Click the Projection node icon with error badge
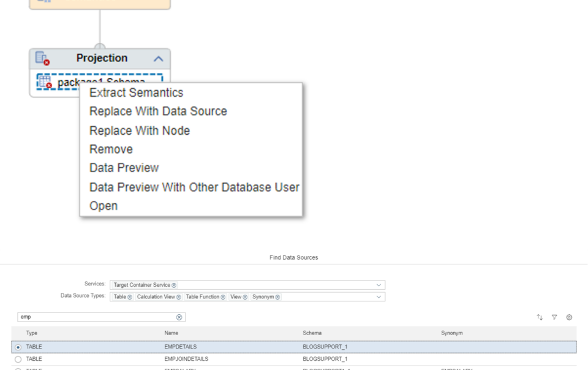 tap(42, 58)
